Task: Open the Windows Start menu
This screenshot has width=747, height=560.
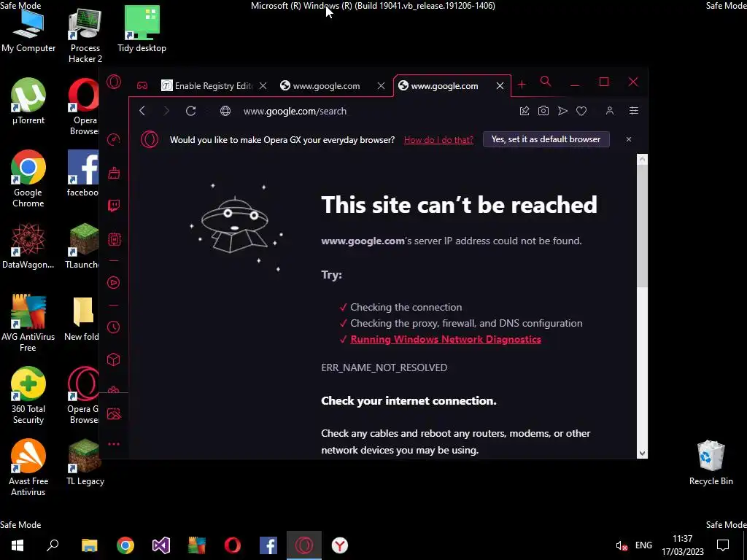Action: (18, 545)
